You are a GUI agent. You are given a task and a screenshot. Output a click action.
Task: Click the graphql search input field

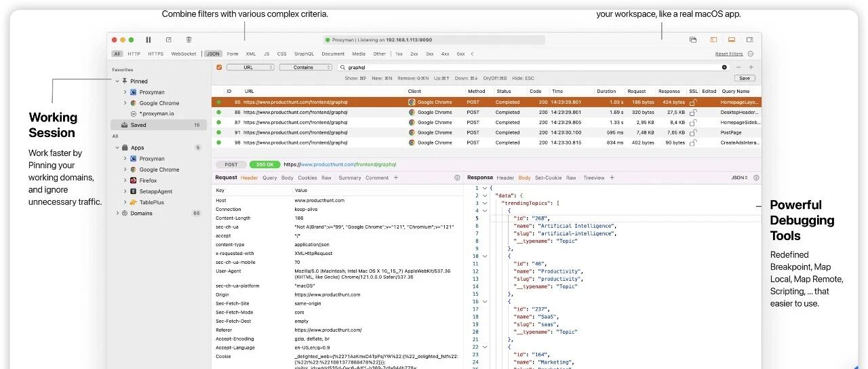534,67
